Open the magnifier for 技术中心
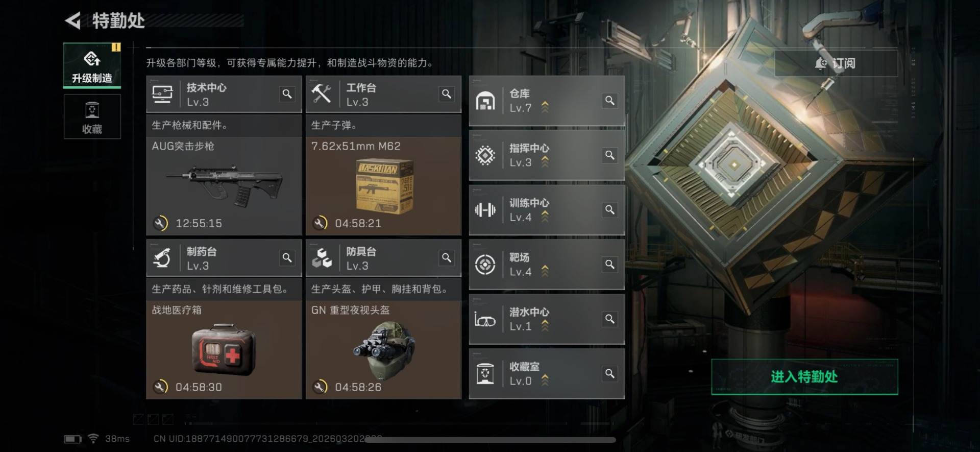Screen dimensions: 980x452 287,94
